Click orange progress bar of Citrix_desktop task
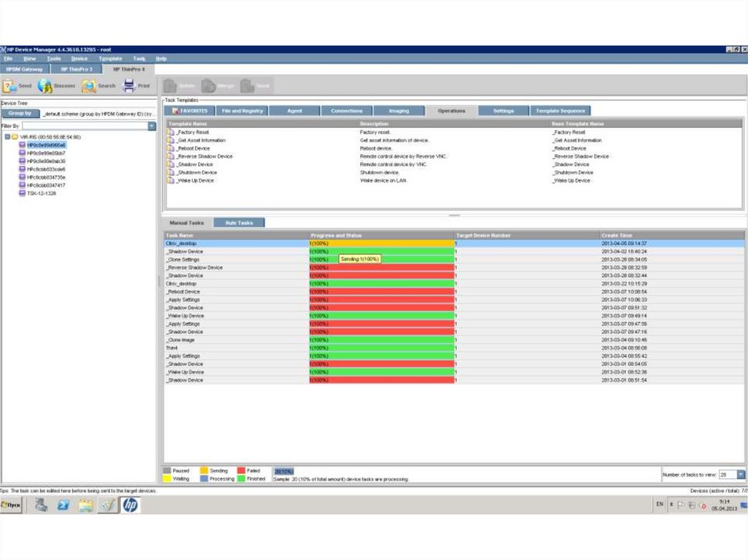748x560 pixels. 381,243
